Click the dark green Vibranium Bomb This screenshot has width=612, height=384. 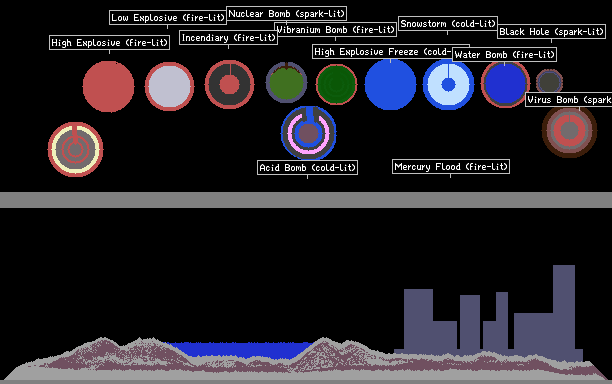pos(336,85)
